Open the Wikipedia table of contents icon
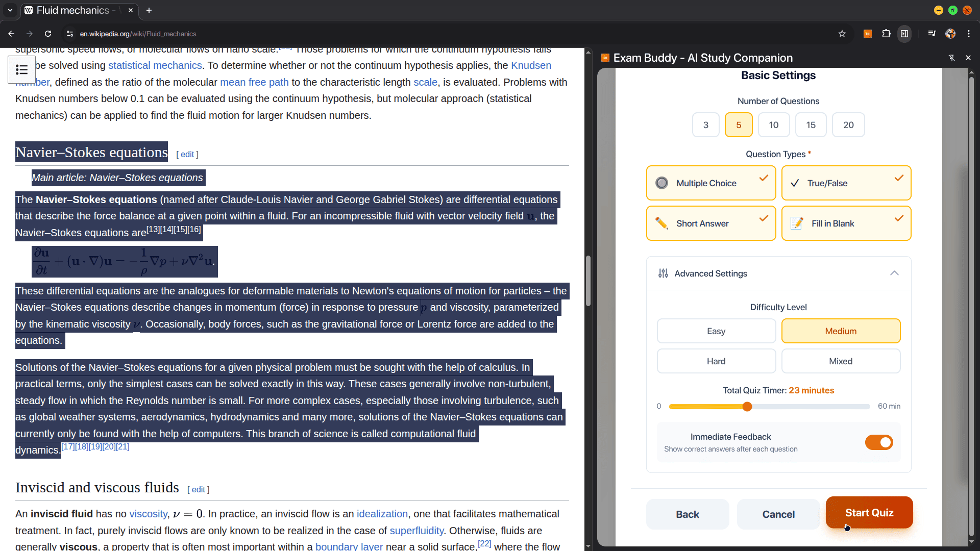This screenshot has height=551, width=980. point(21,69)
